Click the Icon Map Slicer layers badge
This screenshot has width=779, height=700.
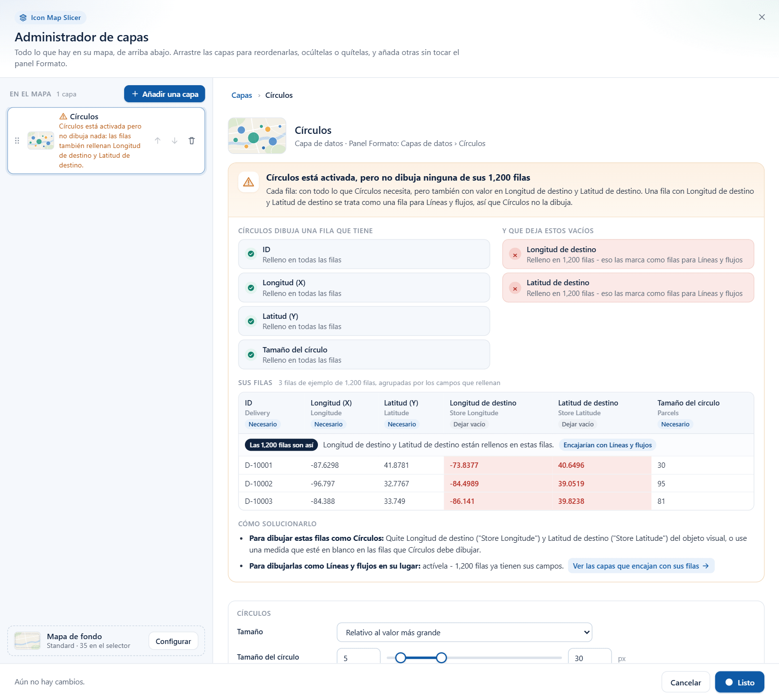coord(51,18)
